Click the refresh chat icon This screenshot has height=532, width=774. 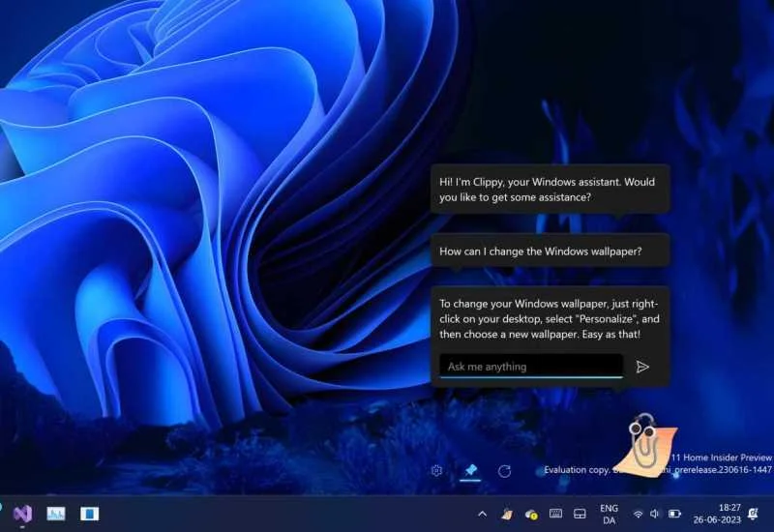[x=504, y=470]
